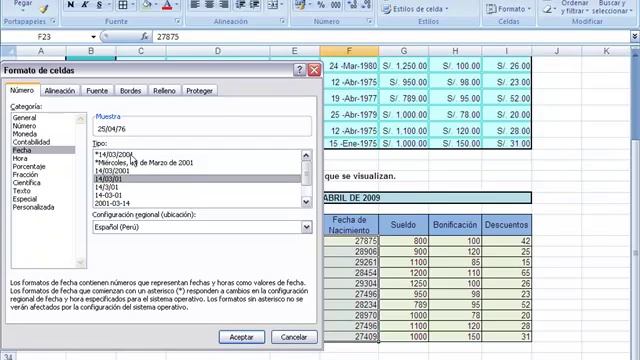
Task: Apply thousands separator (000) style
Action: [x=336, y=4]
